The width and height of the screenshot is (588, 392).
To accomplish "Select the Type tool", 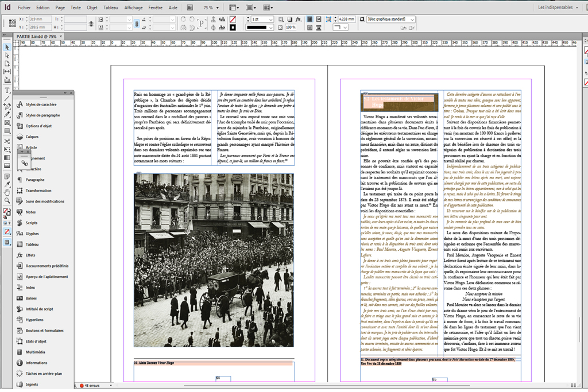I will pos(7,90).
